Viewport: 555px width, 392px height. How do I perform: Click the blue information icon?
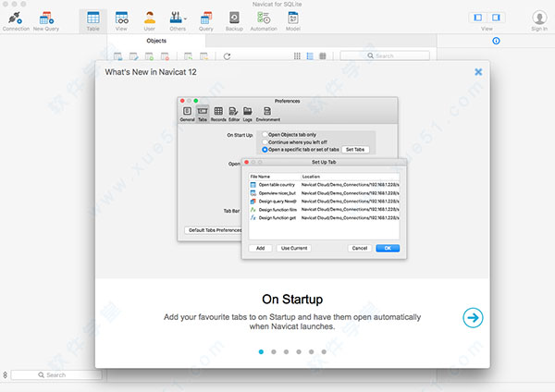[496, 41]
